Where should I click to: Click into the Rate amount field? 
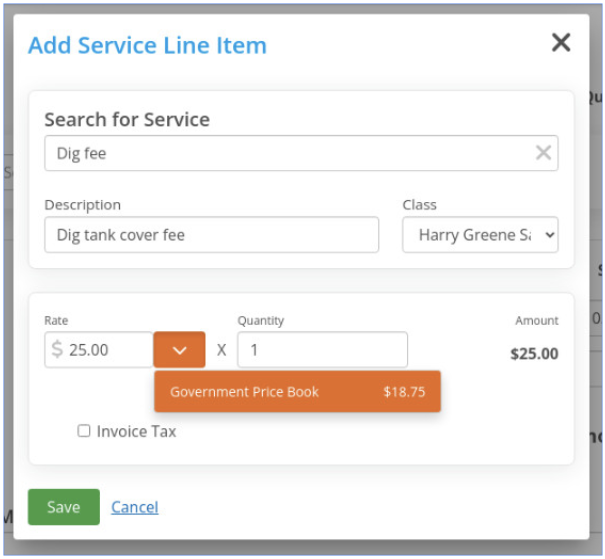(x=99, y=350)
